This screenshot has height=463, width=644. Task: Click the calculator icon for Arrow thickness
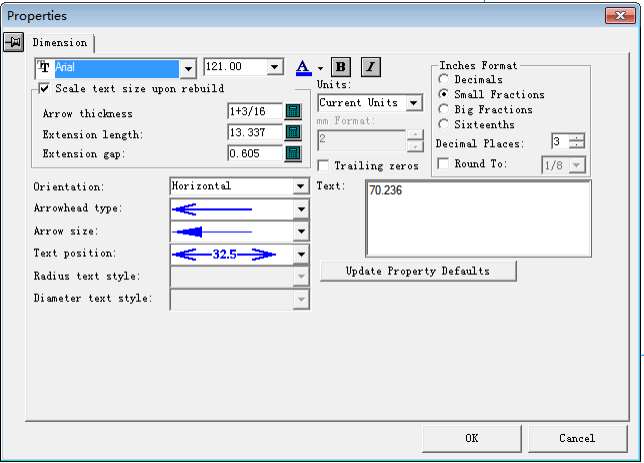293,111
